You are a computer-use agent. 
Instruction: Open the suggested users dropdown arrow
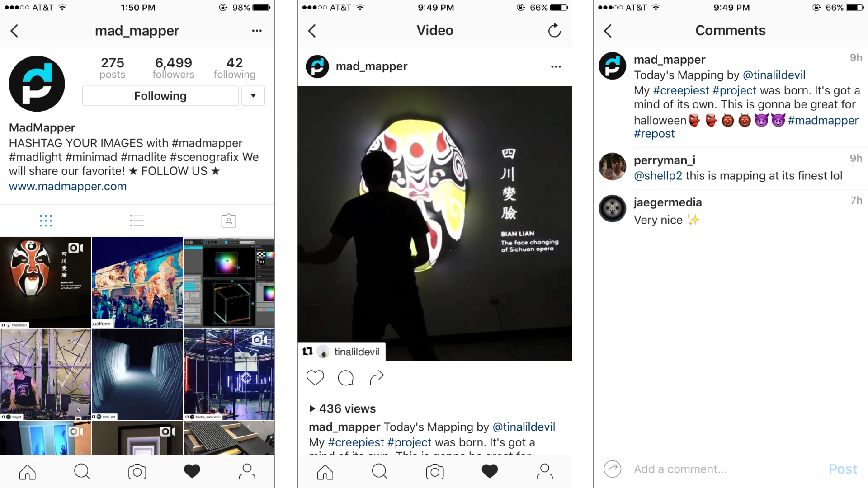pyautogui.click(x=253, y=96)
